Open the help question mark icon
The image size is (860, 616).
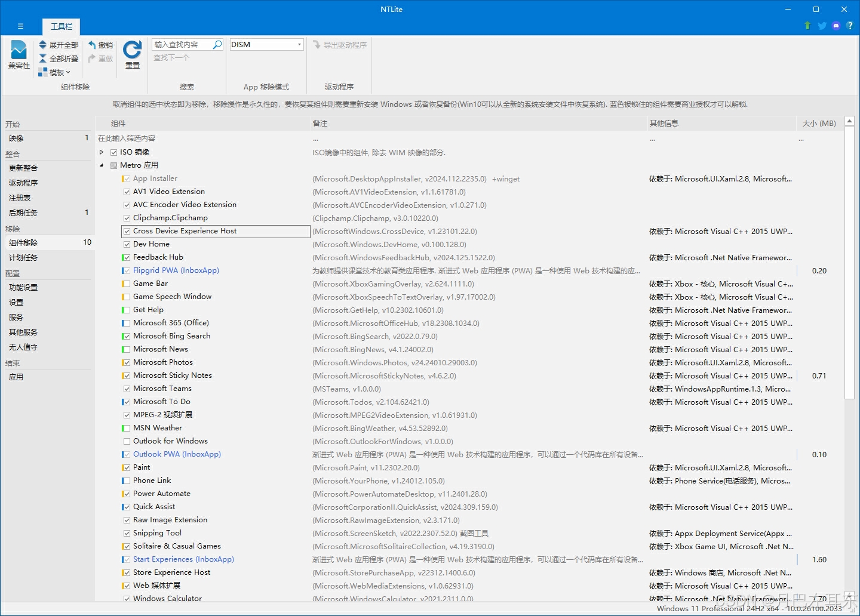[x=850, y=26]
